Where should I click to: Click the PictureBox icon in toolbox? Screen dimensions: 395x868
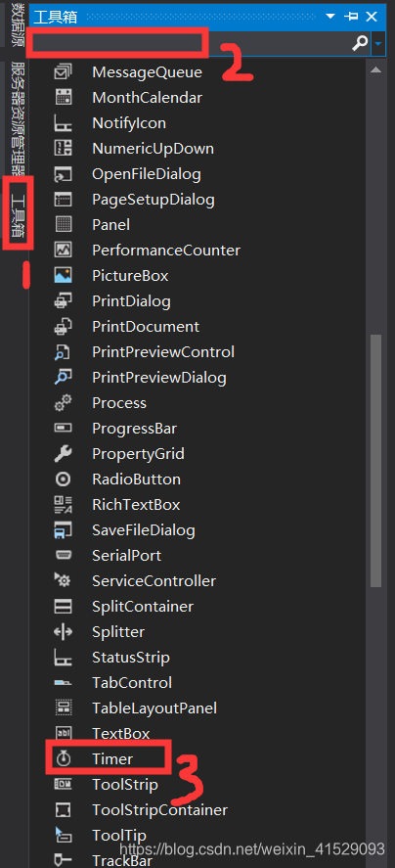pyautogui.click(x=64, y=275)
